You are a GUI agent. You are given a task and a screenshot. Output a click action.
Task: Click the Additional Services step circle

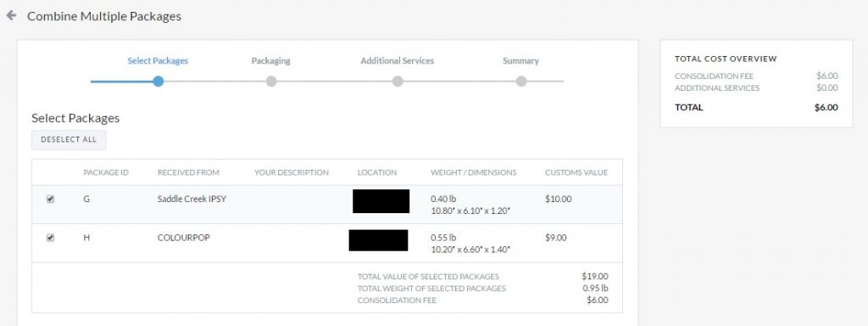coord(398,81)
